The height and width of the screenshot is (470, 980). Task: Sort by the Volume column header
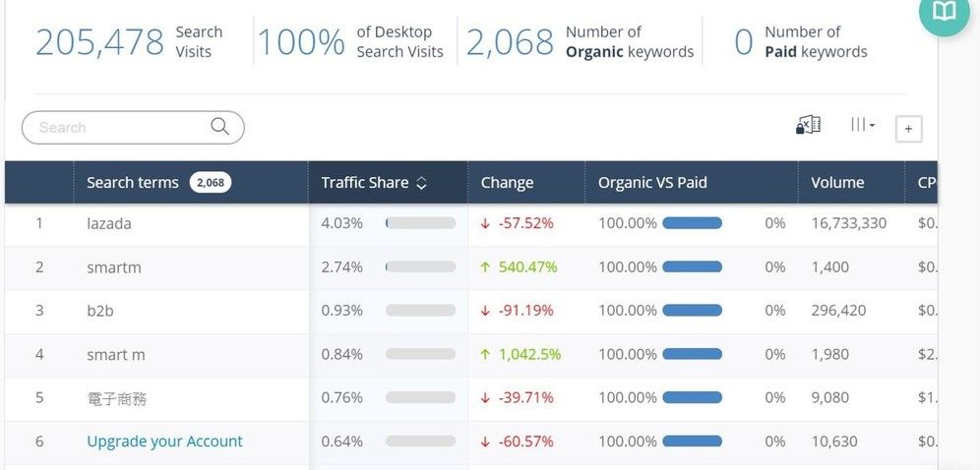tap(837, 183)
